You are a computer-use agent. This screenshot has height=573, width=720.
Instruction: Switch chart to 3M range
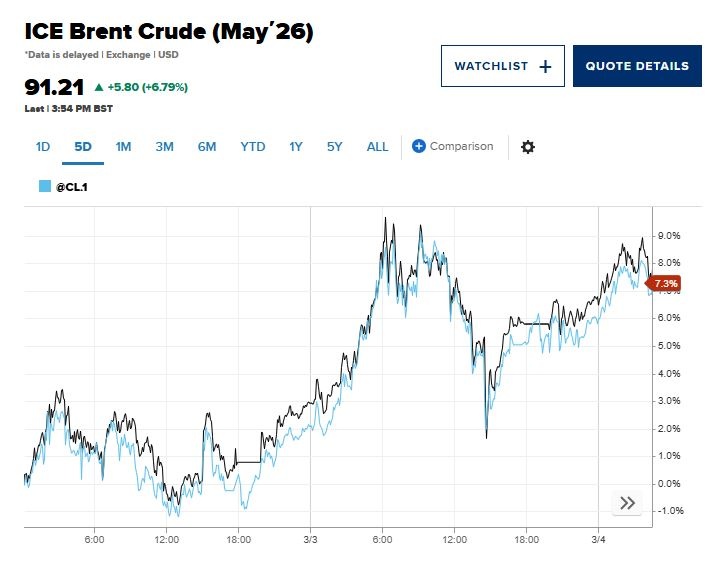[x=164, y=147]
